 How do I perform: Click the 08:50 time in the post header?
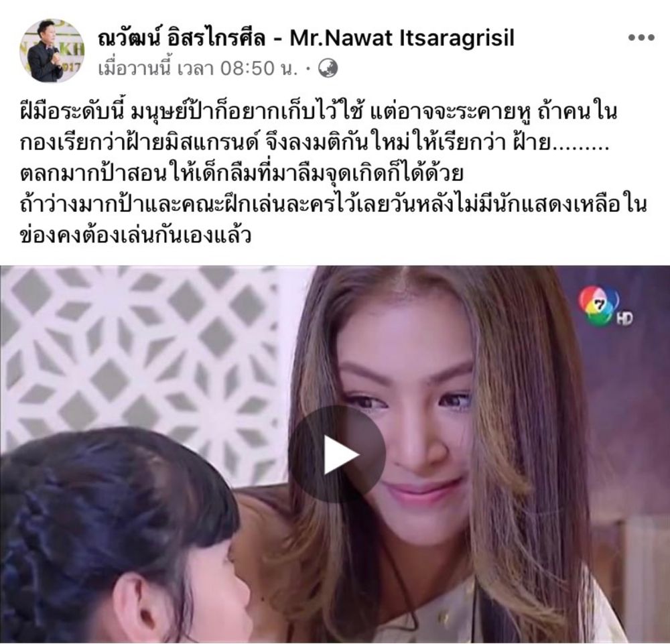(x=247, y=68)
